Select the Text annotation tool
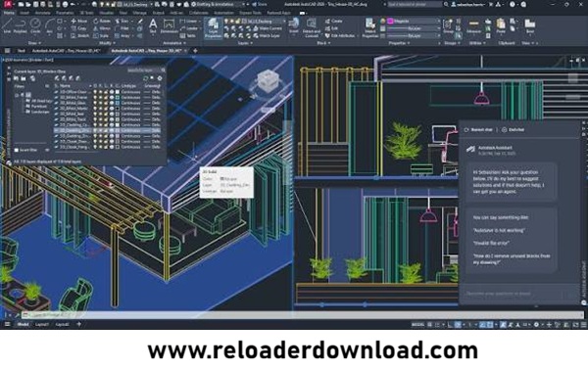 153,26
